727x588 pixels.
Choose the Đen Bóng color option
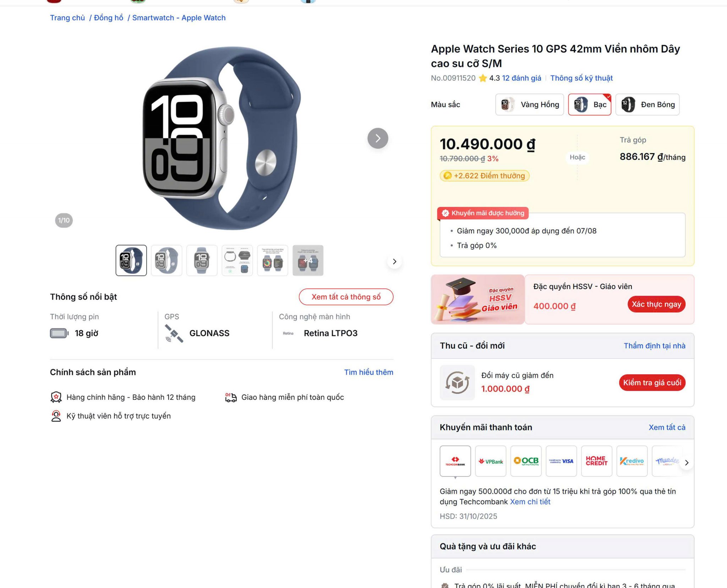click(647, 104)
